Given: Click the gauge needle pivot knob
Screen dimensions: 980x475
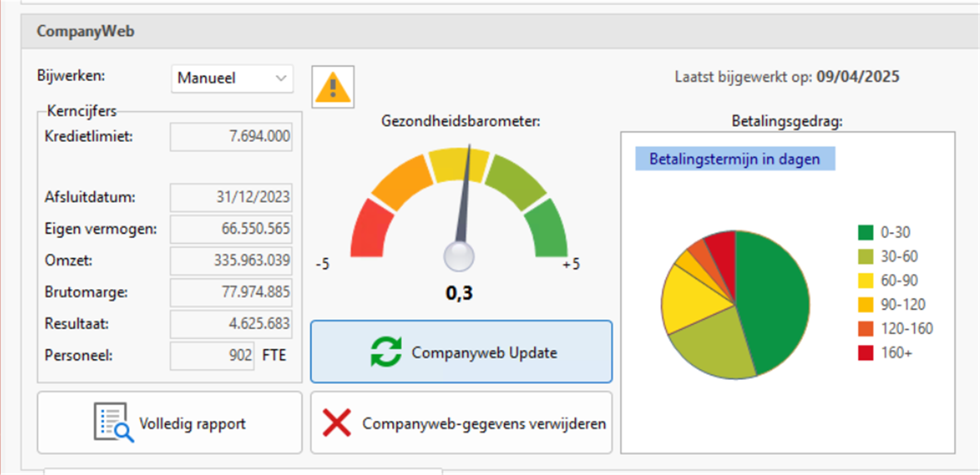Looking at the screenshot, I should [x=458, y=256].
